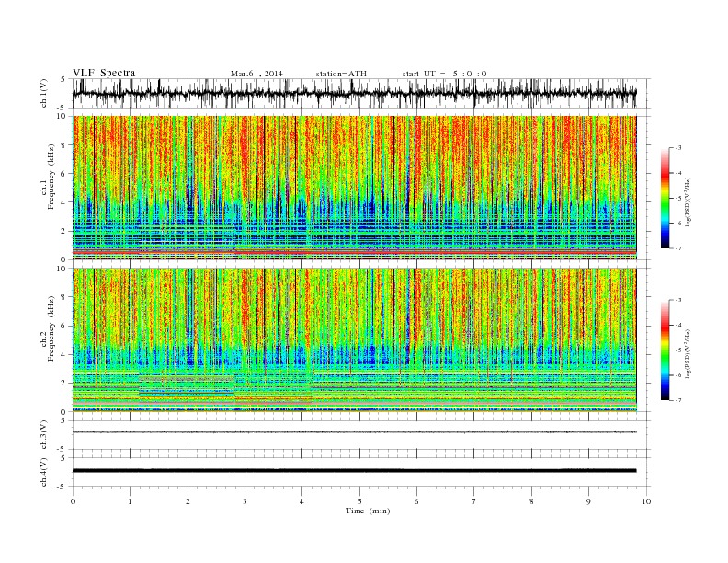The height and width of the screenshot is (563, 728).
Task: Click the "ch.1(V)" axis label
Action: [x=44, y=93]
